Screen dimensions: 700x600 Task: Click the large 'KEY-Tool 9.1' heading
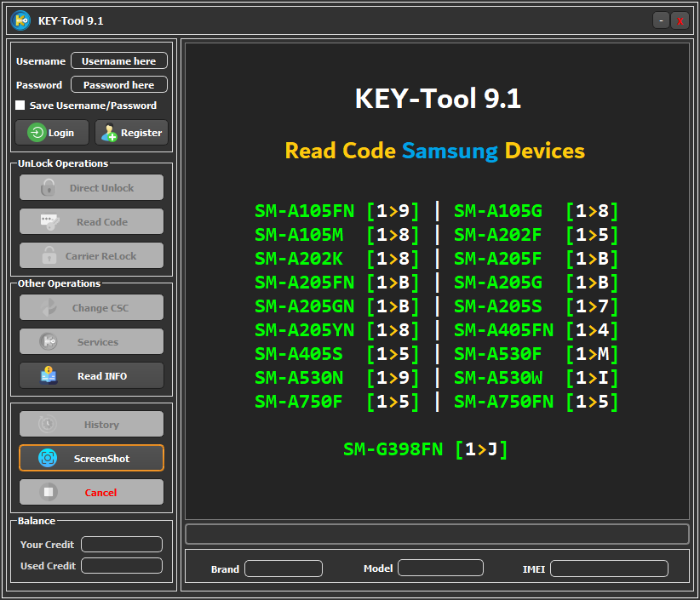tap(438, 99)
